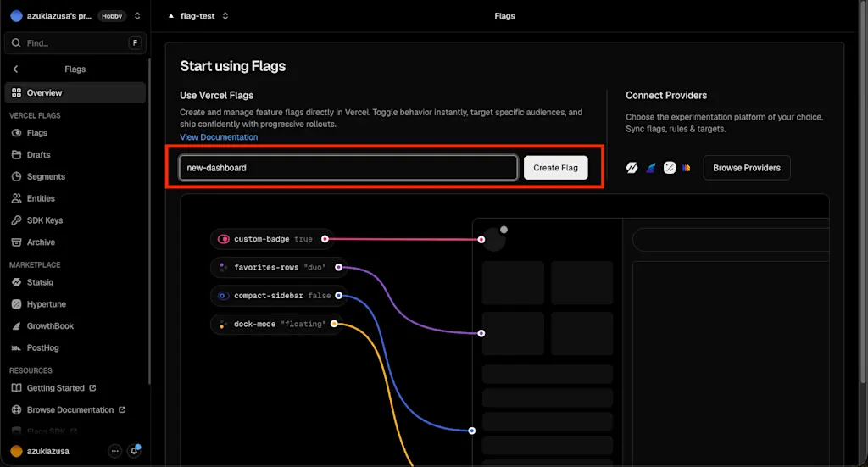The image size is (868, 467).
Task: Click the SDK Keys key icon
Action: click(17, 220)
